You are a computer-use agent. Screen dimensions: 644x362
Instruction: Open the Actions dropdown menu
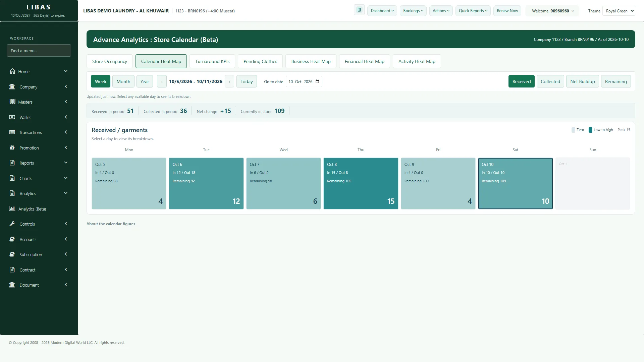coord(441,11)
